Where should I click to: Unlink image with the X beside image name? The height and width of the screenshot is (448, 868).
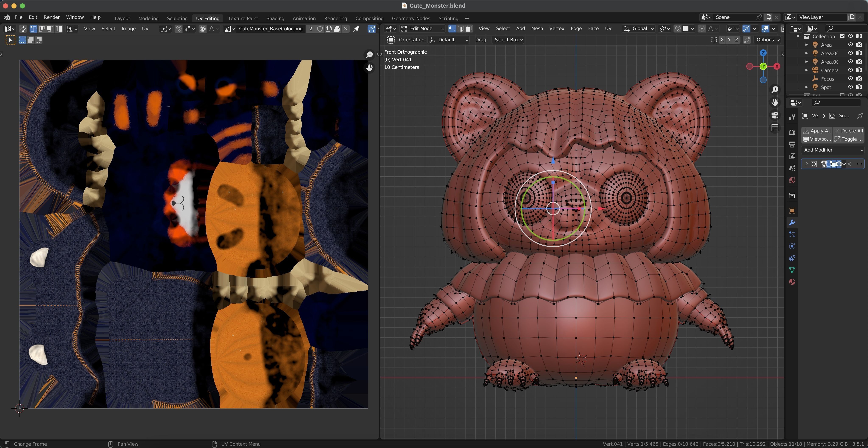(x=345, y=29)
